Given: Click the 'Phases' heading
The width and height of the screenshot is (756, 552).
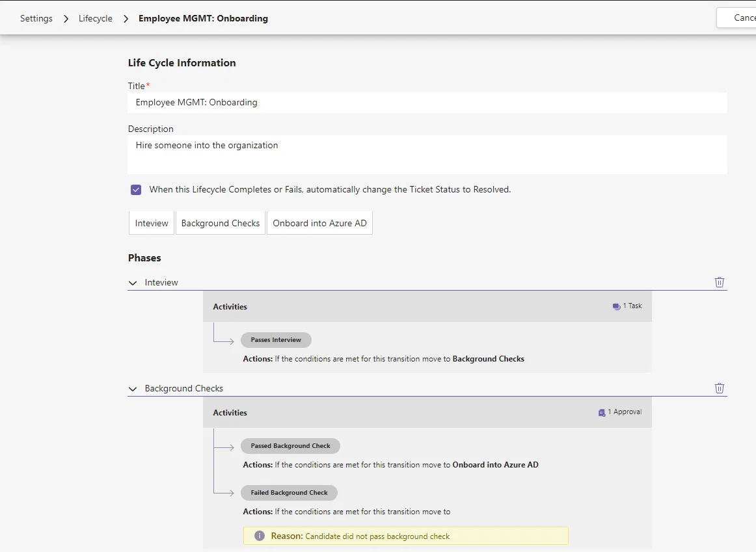Looking at the screenshot, I should 144,257.
